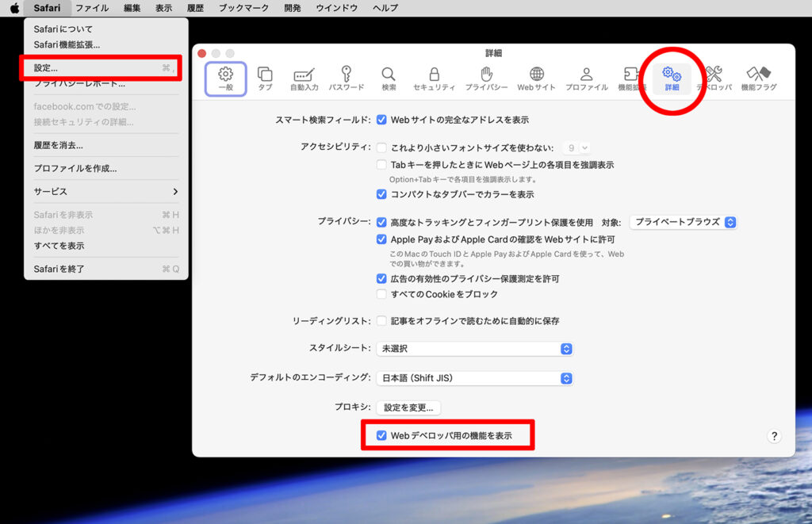Toggle Apple Pay and Apple Card checkbox
This screenshot has height=524, width=812.
(x=381, y=239)
